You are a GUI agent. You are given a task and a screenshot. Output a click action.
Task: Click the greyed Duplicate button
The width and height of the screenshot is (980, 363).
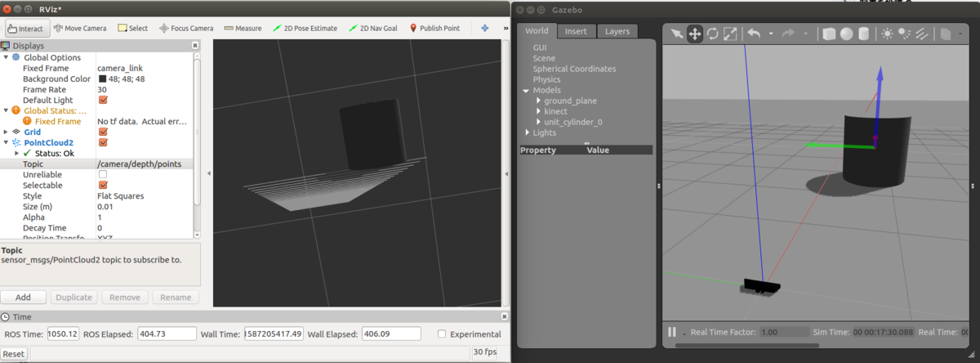click(72, 298)
